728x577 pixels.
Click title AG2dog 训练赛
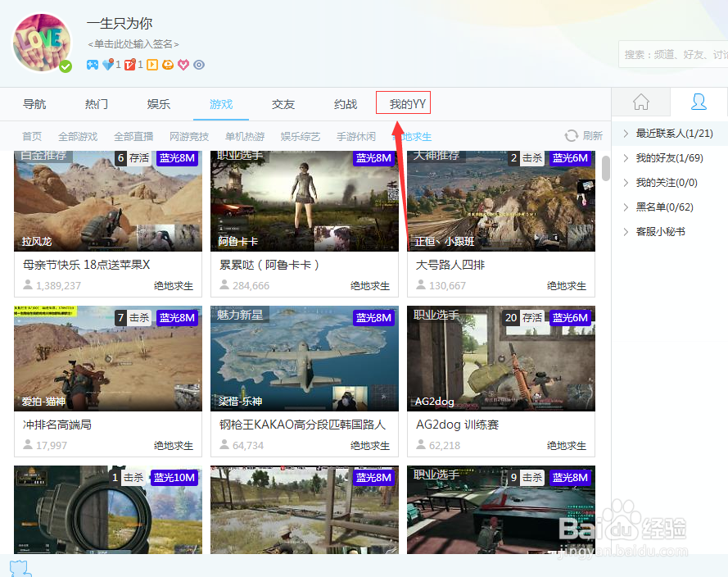tap(457, 425)
